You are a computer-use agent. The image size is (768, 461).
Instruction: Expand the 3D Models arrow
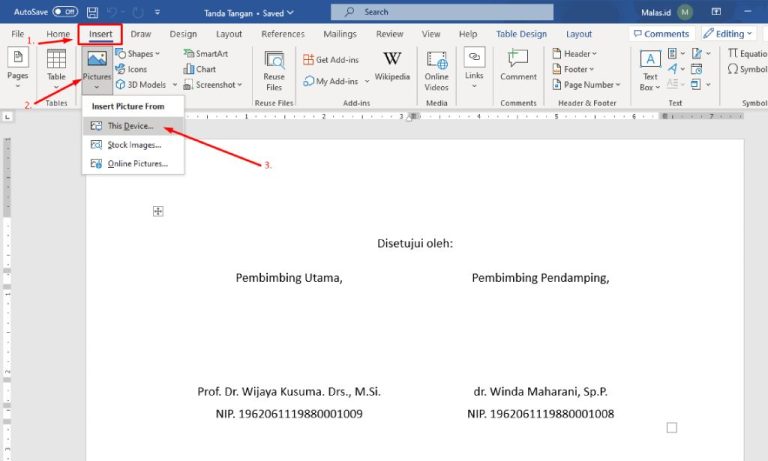click(x=174, y=85)
